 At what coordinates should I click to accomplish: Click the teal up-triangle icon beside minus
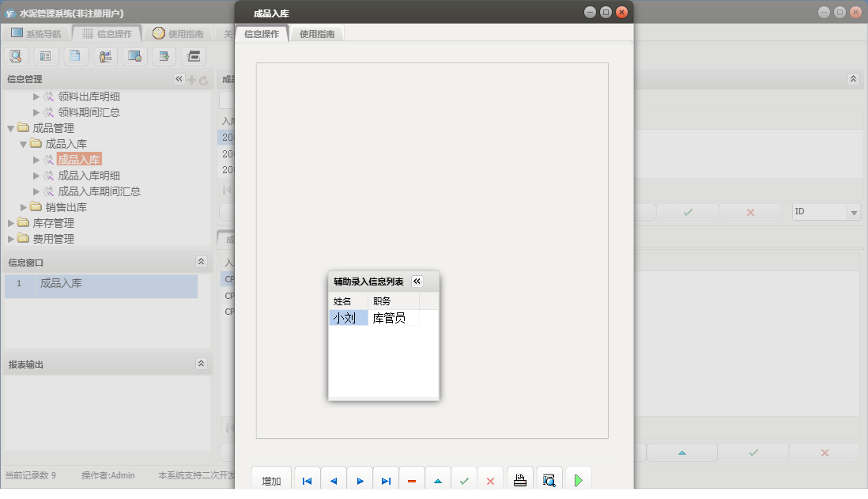(438, 481)
